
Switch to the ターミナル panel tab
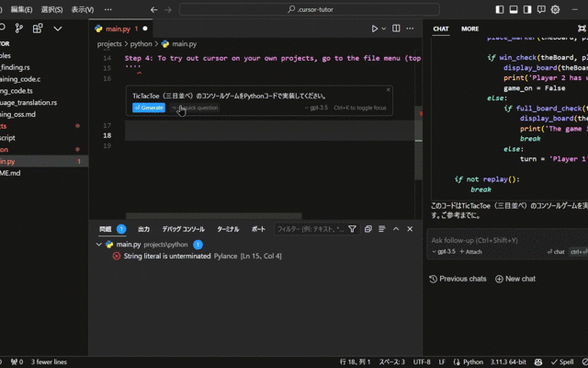pyautogui.click(x=228, y=229)
